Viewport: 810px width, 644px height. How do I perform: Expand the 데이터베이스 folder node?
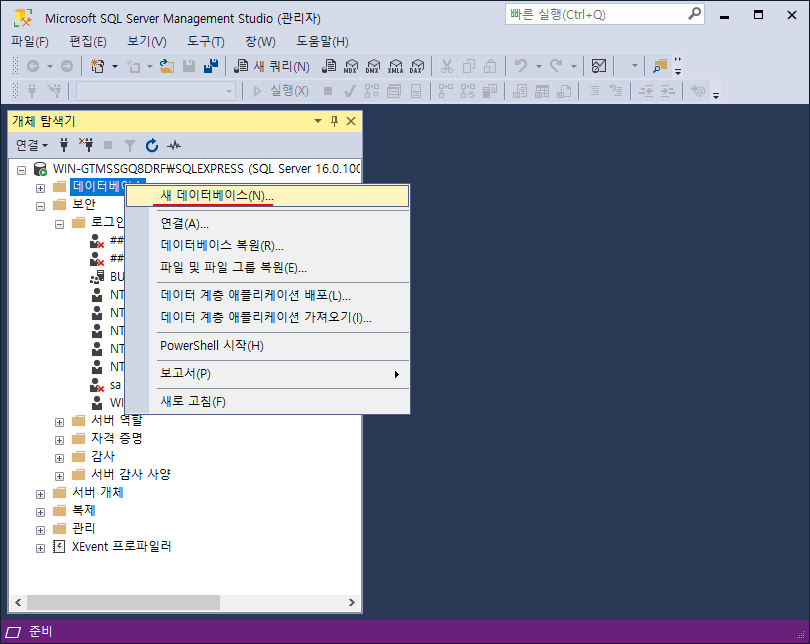tap(40, 188)
